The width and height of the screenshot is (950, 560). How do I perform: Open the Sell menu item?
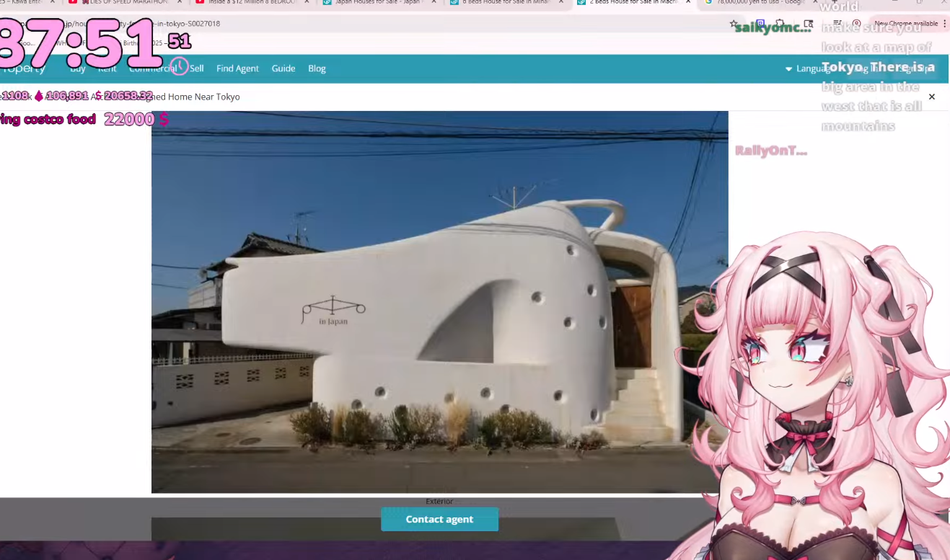[x=197, y=68]
